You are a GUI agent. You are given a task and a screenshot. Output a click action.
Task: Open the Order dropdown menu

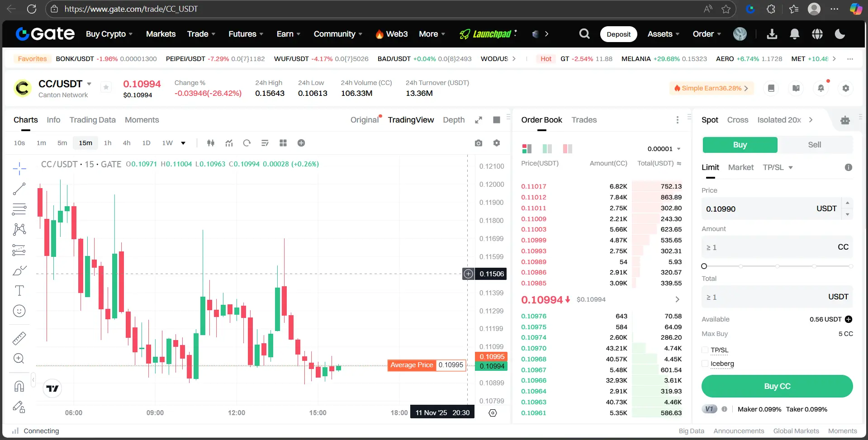707,34
